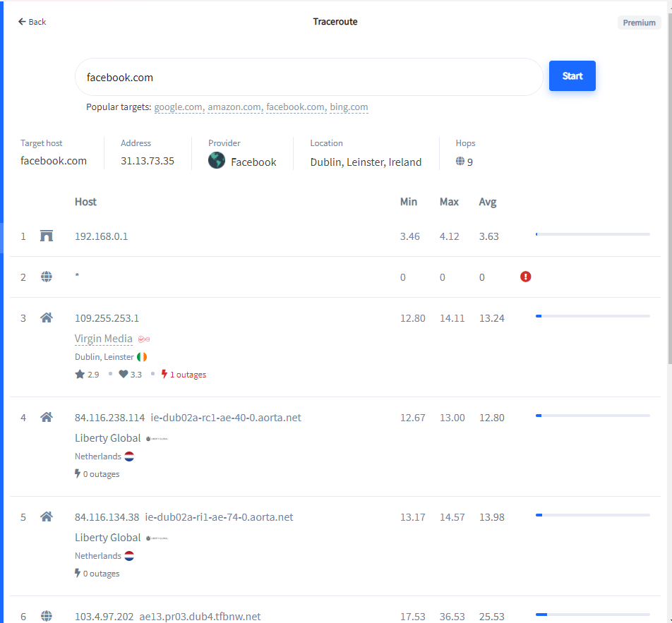This screenshot has width=672, height=623.
Task: Choose bing.com popular target
Action: point(349,107)
